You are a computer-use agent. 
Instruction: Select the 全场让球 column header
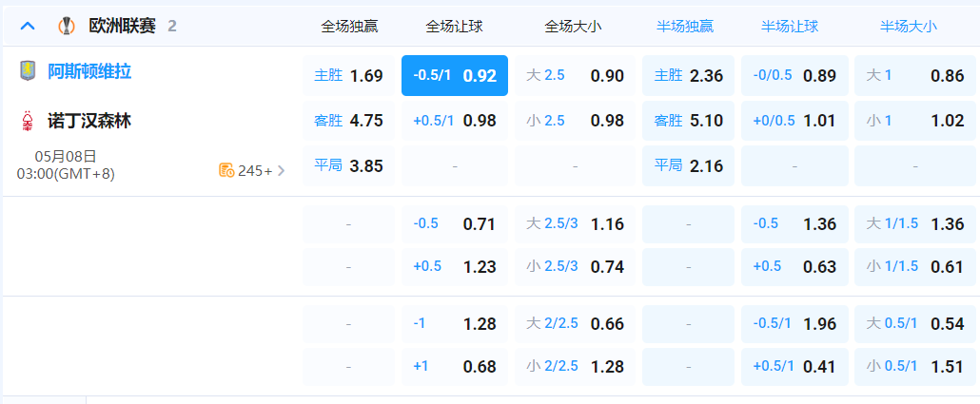[x=455, y=27]
